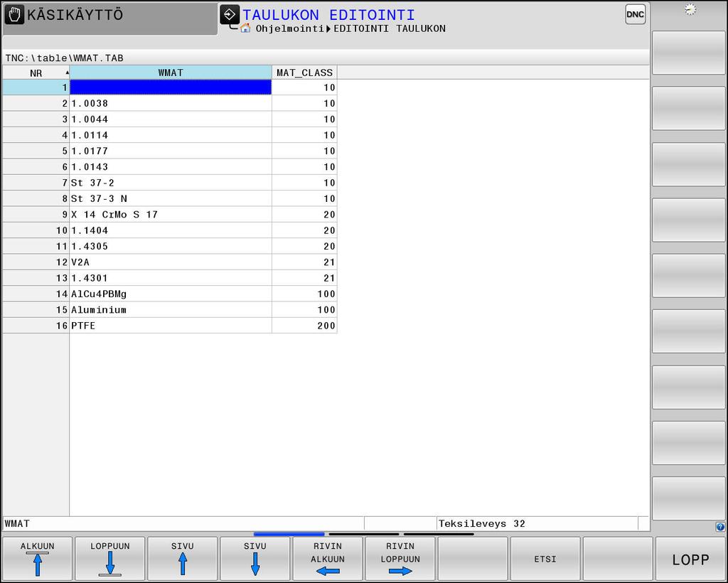This screenshot has height=583, width=728.
Task: Click the LOPPUUN softkey with down arrow
Action: point(110,558)
